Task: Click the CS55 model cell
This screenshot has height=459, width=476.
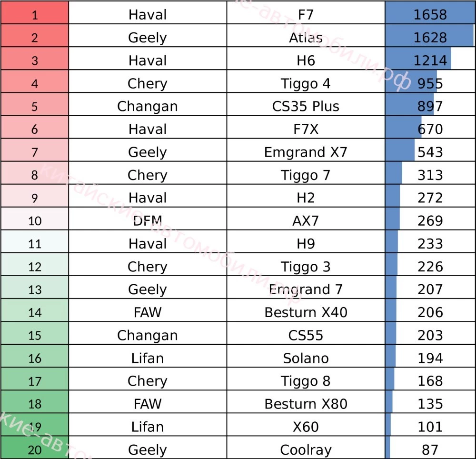Action: point(306,335)
